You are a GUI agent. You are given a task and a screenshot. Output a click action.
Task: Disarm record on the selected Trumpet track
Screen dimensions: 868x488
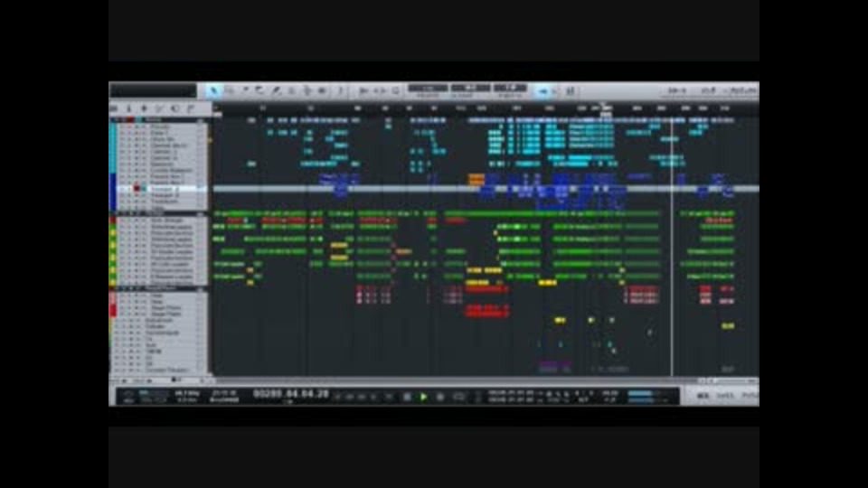[x=137, y=189]
